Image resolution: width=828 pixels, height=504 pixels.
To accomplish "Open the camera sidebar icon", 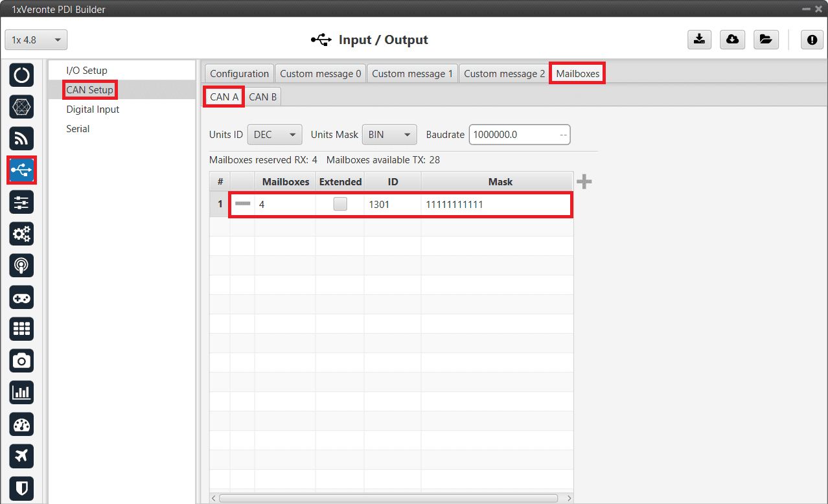I will pyautogui.click(x=21, y=361).
